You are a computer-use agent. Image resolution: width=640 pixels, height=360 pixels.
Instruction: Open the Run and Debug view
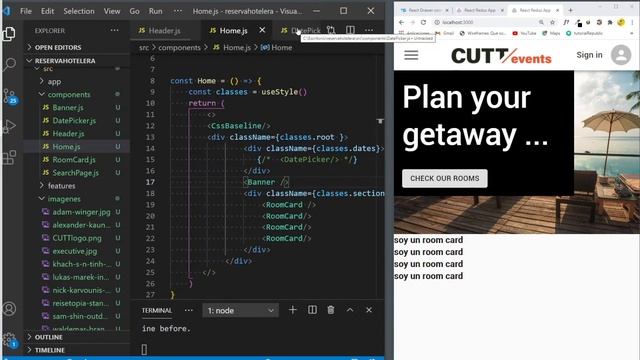click(9, 127)
